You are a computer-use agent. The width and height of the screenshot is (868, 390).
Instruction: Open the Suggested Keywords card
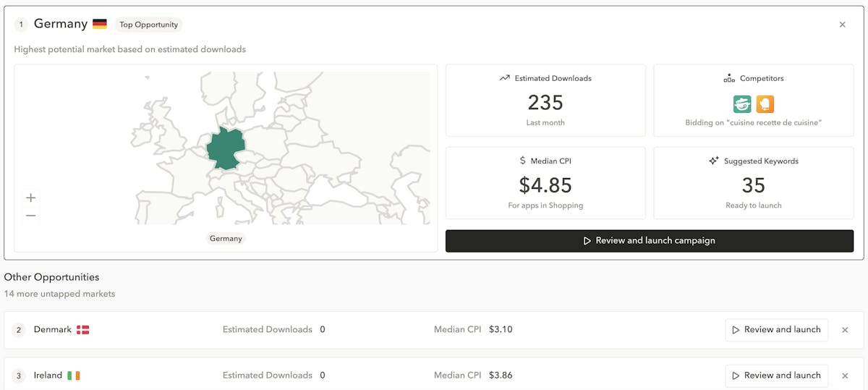(753, 183)
